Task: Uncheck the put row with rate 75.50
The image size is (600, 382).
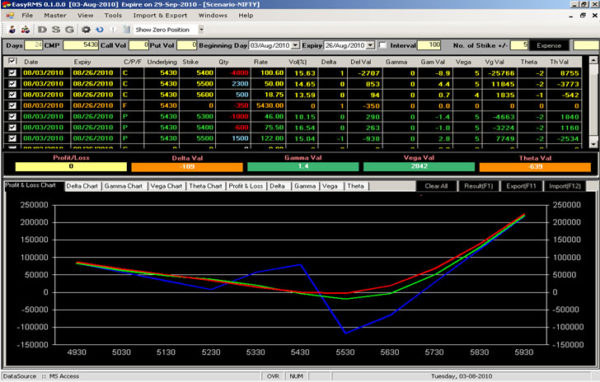Action: coord(12,127)
